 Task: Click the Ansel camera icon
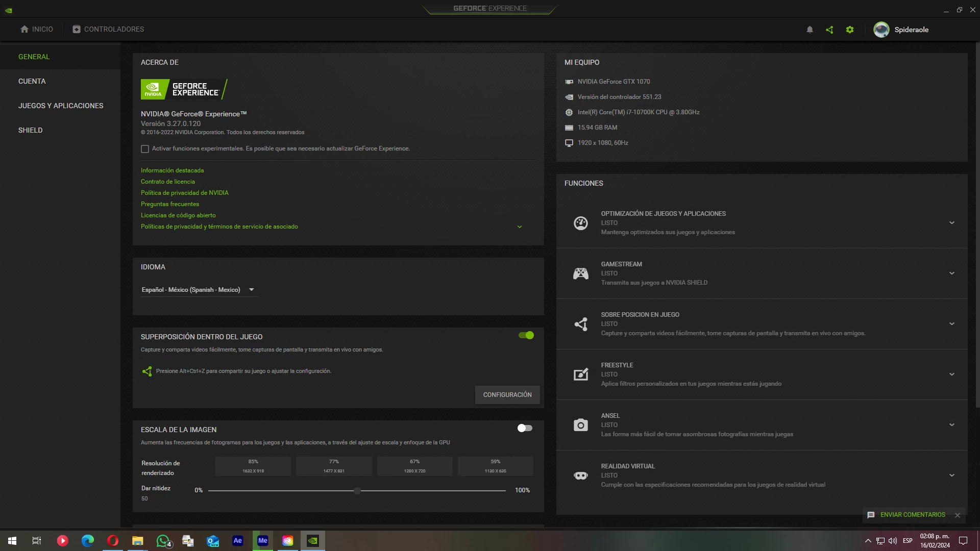click(x=580, y=425)
